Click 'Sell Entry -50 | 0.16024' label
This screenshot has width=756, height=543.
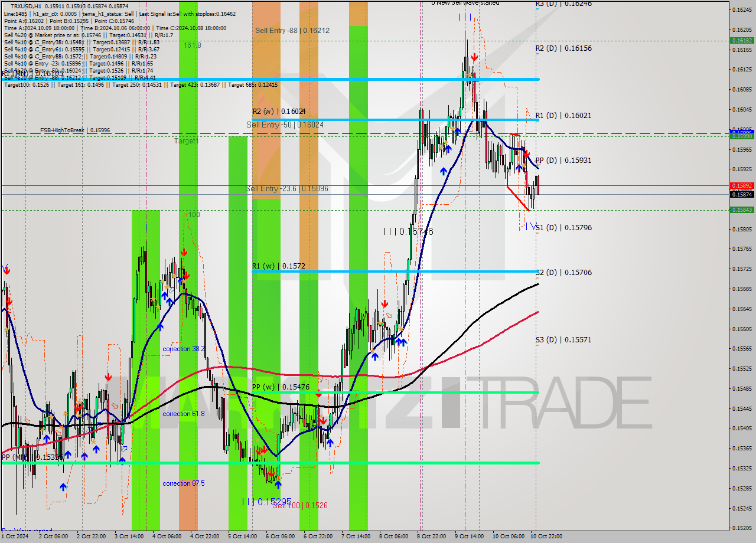click(285, 125)
